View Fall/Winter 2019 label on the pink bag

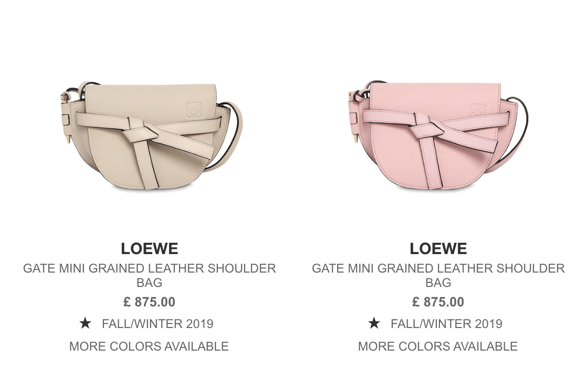click(446, 323)
